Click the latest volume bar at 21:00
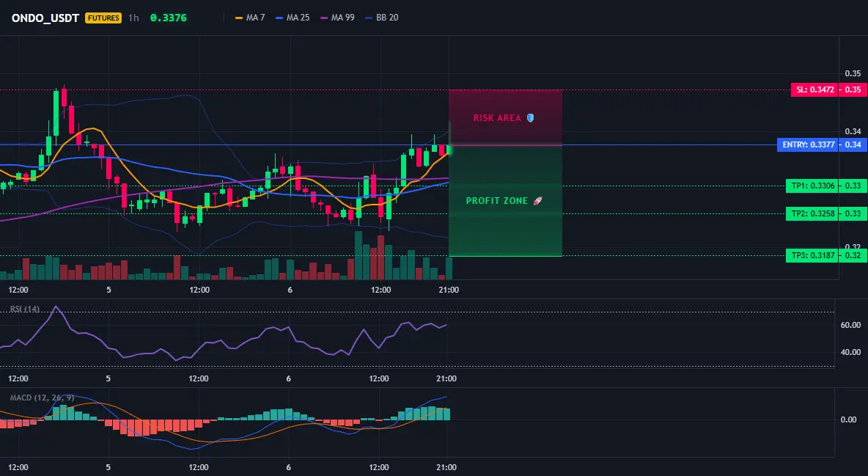The image size is (868, 476). click(449, 268)
